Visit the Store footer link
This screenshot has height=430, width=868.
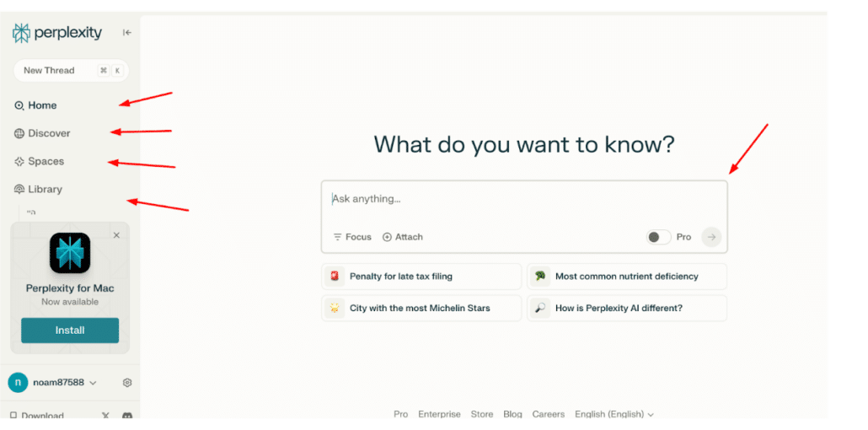tap(481, 414)
